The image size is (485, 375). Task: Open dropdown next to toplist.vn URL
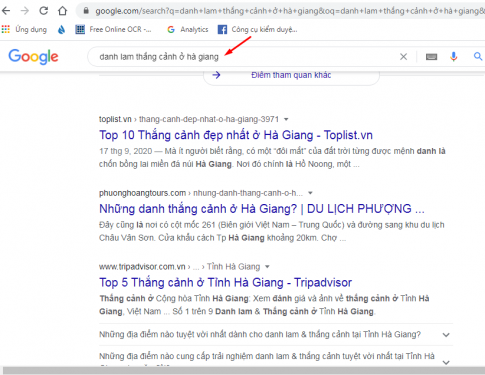pos(286,119)
